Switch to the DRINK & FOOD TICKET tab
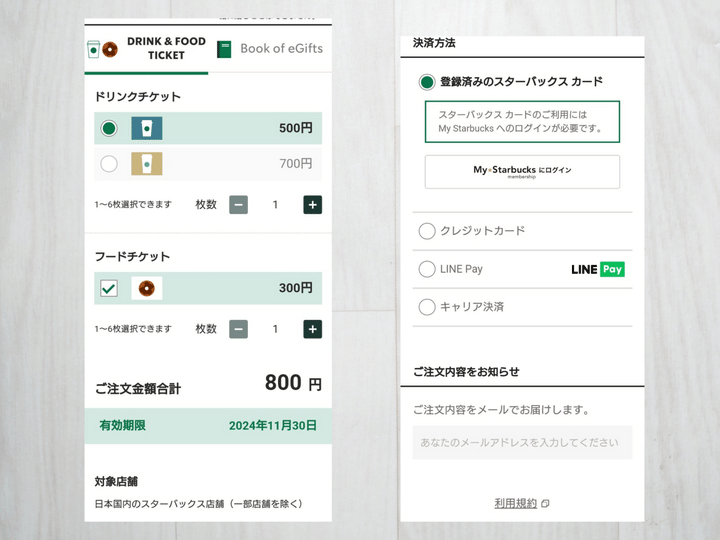Image resolution: width=720 pixels, height=540 pixels. [147, 49]
